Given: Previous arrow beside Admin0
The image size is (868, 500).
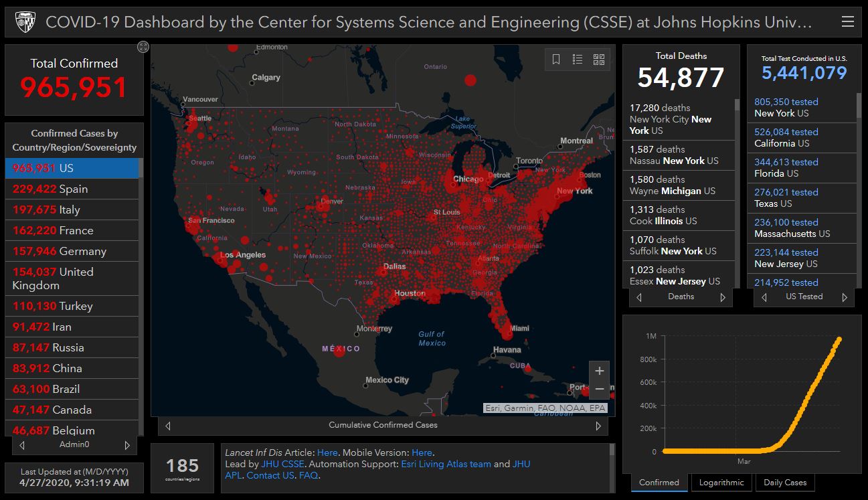Looking at the screenshot, I should tap(21, 445).
